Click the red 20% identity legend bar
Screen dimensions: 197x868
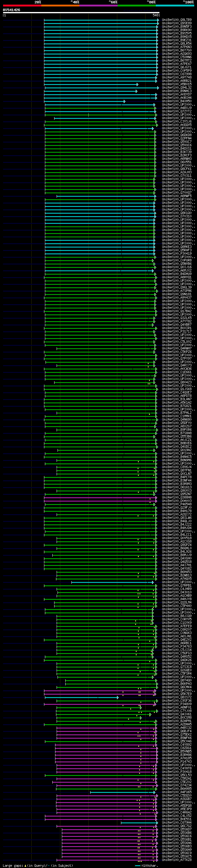[22, 6]
